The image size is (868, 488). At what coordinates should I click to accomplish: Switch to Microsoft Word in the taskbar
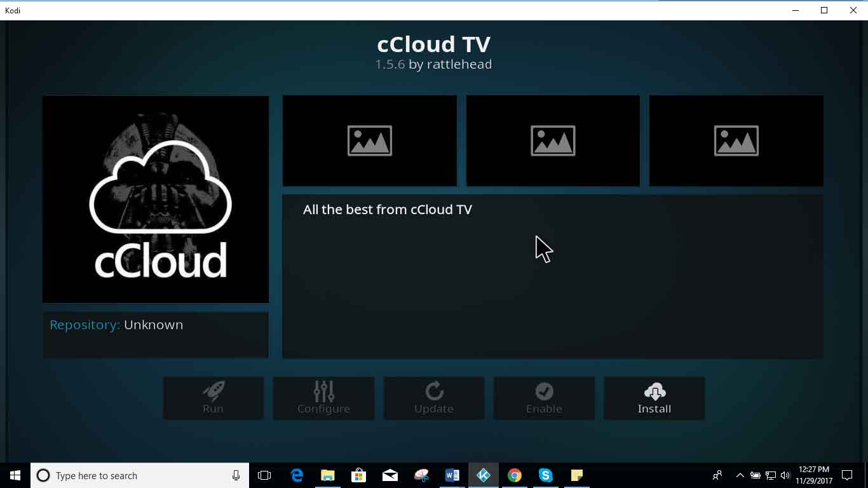[452, 475]
